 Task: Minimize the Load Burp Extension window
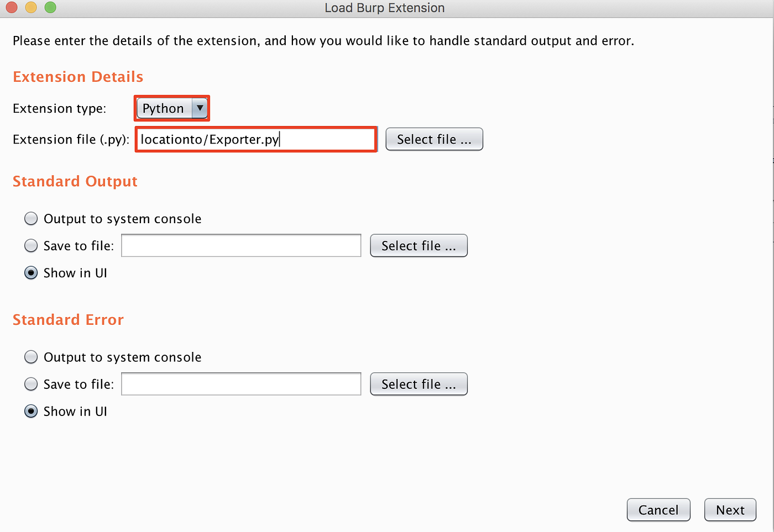(x=30, y=8)
